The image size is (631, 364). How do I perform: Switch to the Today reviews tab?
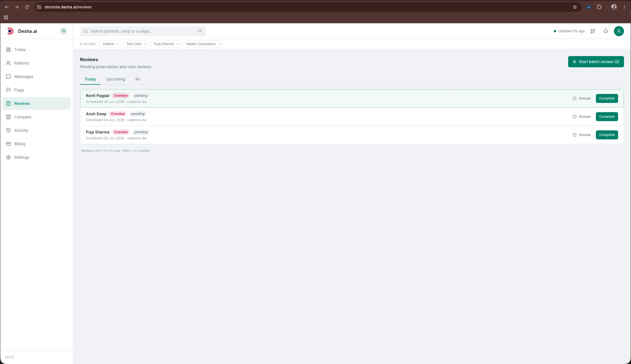[90, 79]
